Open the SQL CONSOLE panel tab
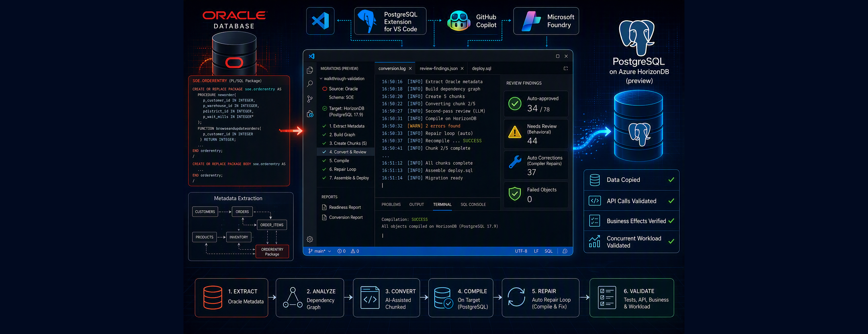 pyautogui.click(x=473, y=205)
